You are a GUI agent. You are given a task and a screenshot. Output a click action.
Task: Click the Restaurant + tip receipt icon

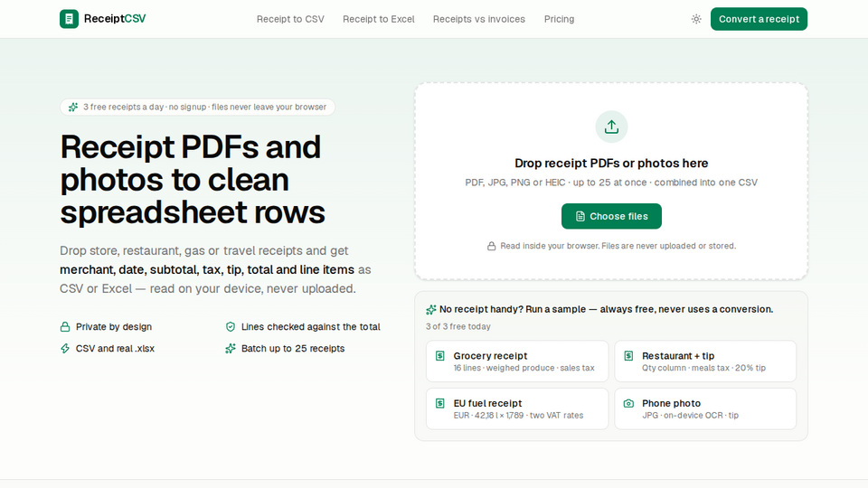628,356
